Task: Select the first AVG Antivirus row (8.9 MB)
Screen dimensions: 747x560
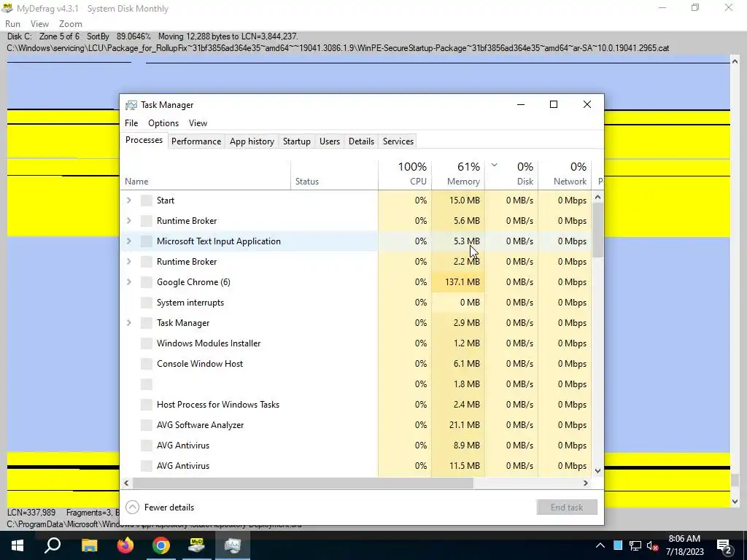Action: click(x=356, y=446)
